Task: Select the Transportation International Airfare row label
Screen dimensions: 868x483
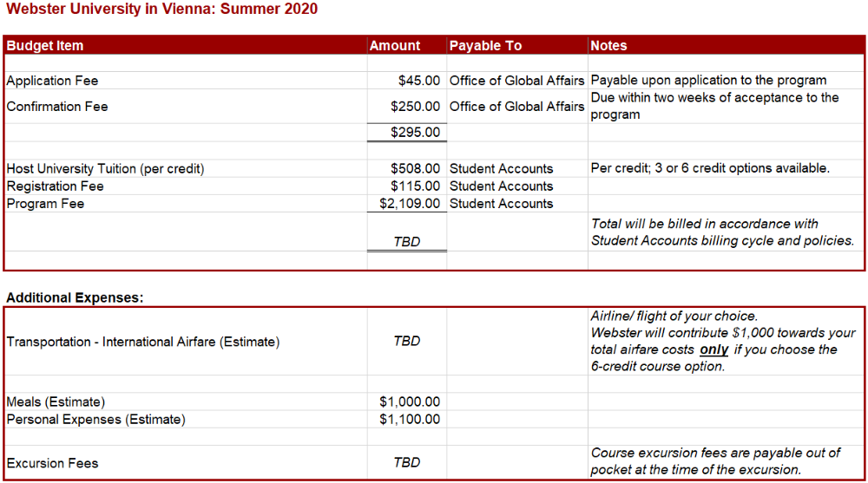Action: pyautogui.click(x=143, y=342)
